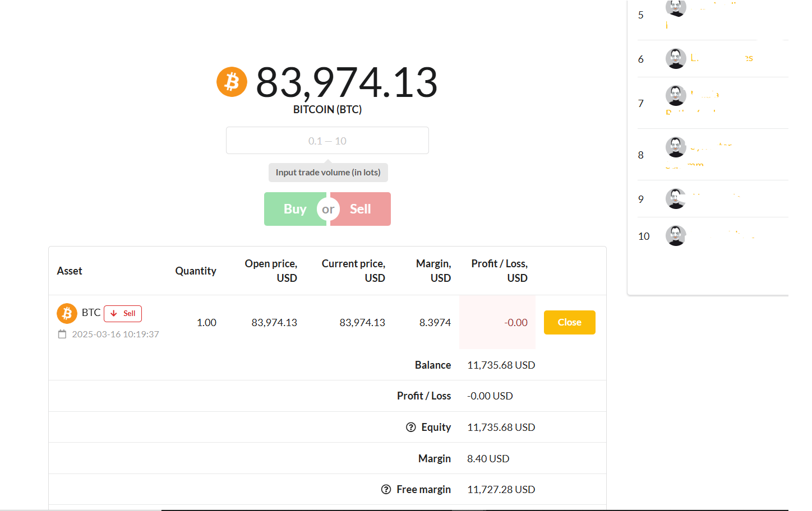Click the Profit / Loss, USD column header
Viewport: 812px width, 511px height.
pyautogui.click(x=500, y=271)
